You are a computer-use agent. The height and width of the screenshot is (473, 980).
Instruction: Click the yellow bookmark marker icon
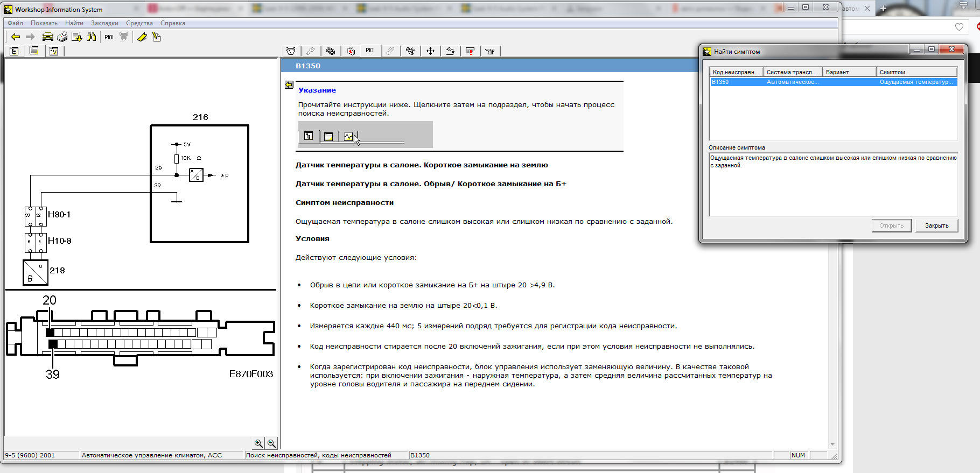142,37
